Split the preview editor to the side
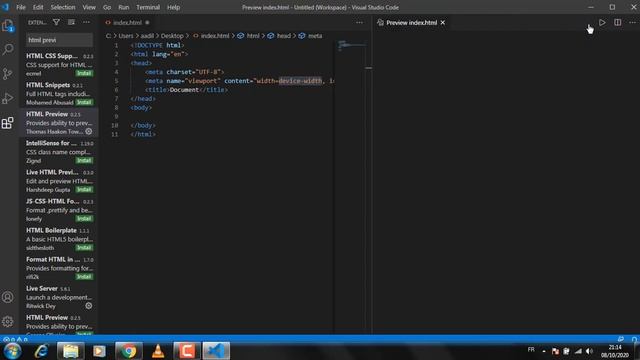Viewport: 640px width, 360px height. tap(618, 22)
